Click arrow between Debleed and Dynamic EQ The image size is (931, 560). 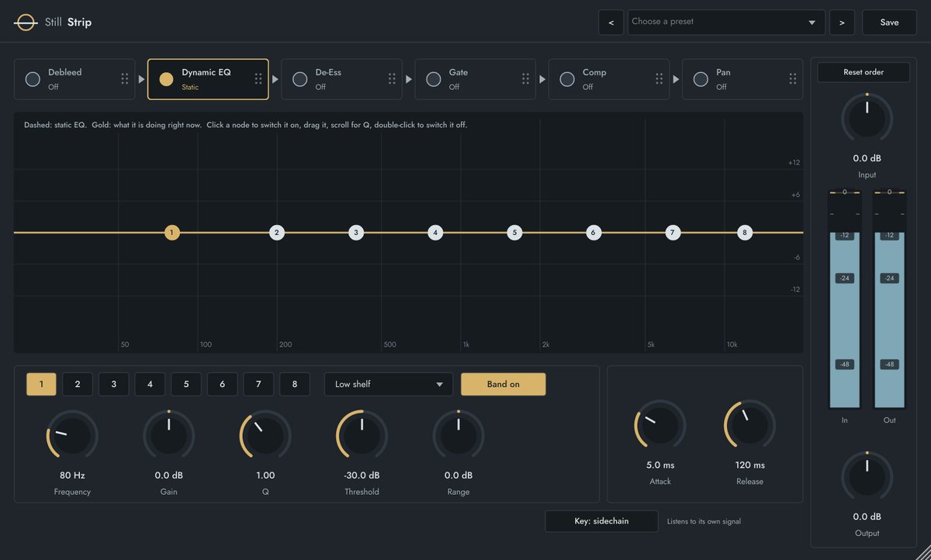(141, 79)
